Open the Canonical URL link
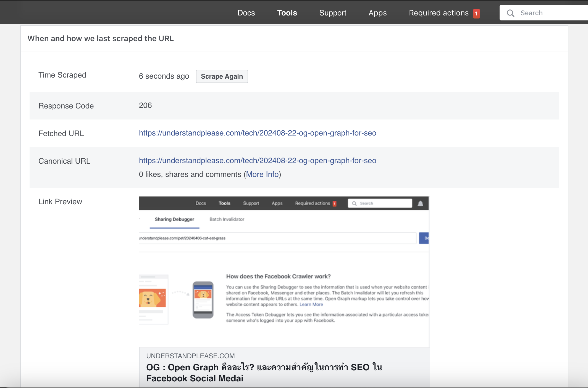588x388 pixels. coord(258,161)
